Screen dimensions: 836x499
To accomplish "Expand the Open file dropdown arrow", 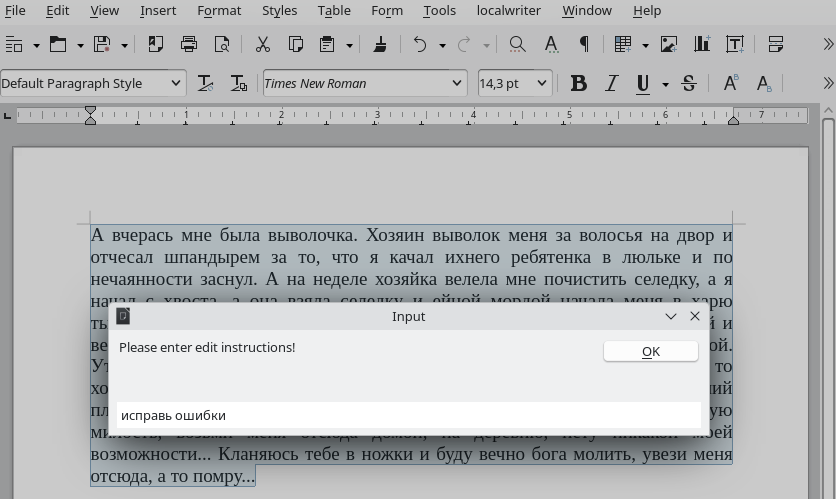I will pos(81,46).
